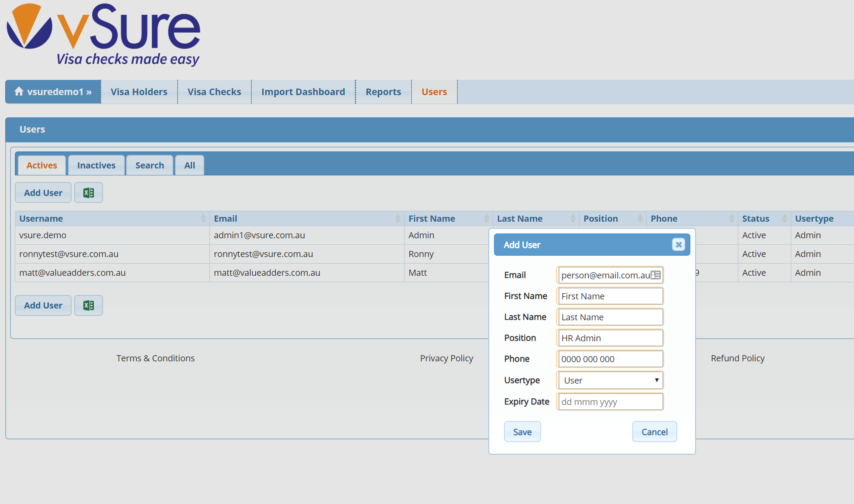The image size is (854, 504).
Task: Open the Users menu item
Action: [434, 92]
